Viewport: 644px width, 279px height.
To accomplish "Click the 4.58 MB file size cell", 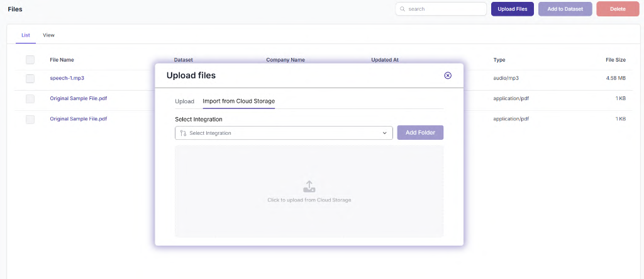I will (616, 77).
